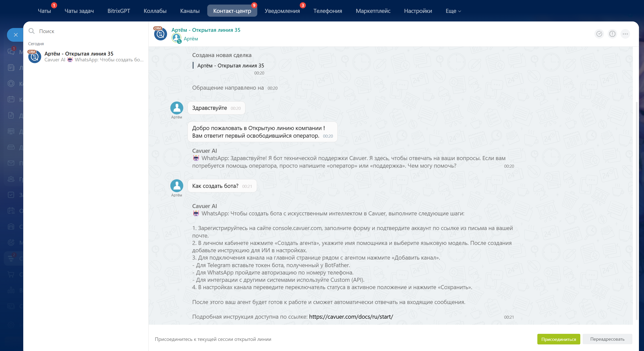This screenshot has width=644, height=351.
Task: Click the Переадресовать button
Action: (607, 339)
